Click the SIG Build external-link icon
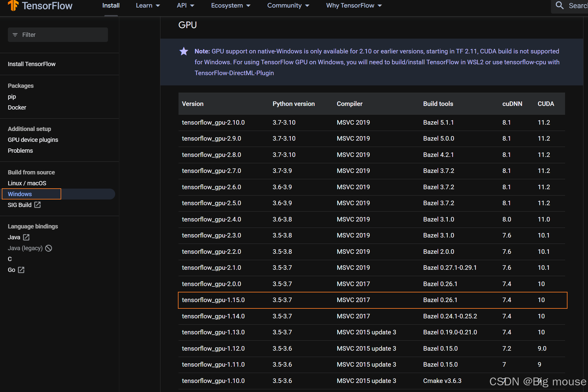The image size is (588, 392). 37,205
